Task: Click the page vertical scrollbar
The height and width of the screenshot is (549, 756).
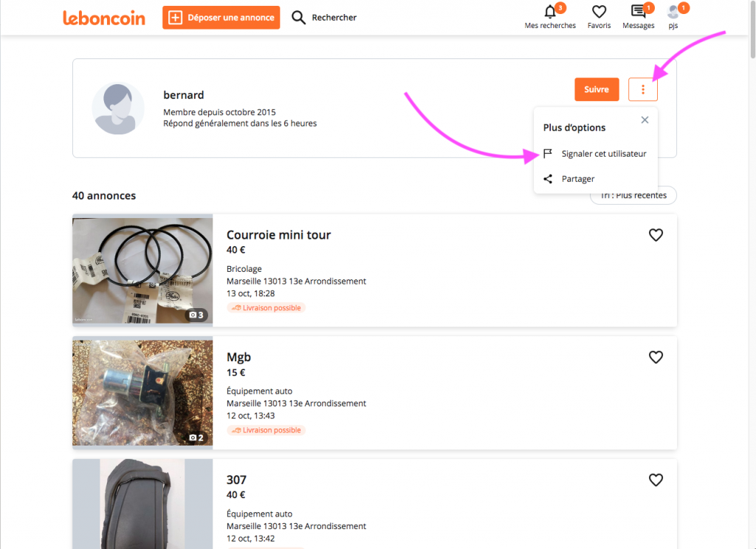Action: pyautogui.click(x=752, y=29)
